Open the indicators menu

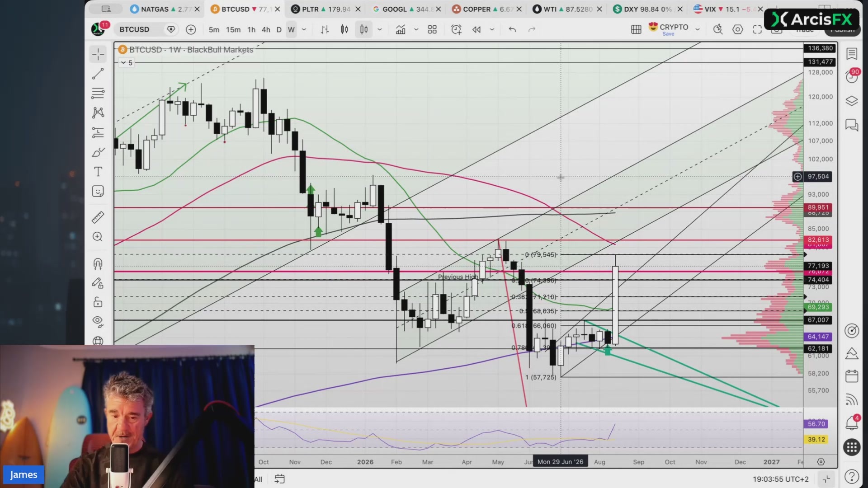pos(401,30)
